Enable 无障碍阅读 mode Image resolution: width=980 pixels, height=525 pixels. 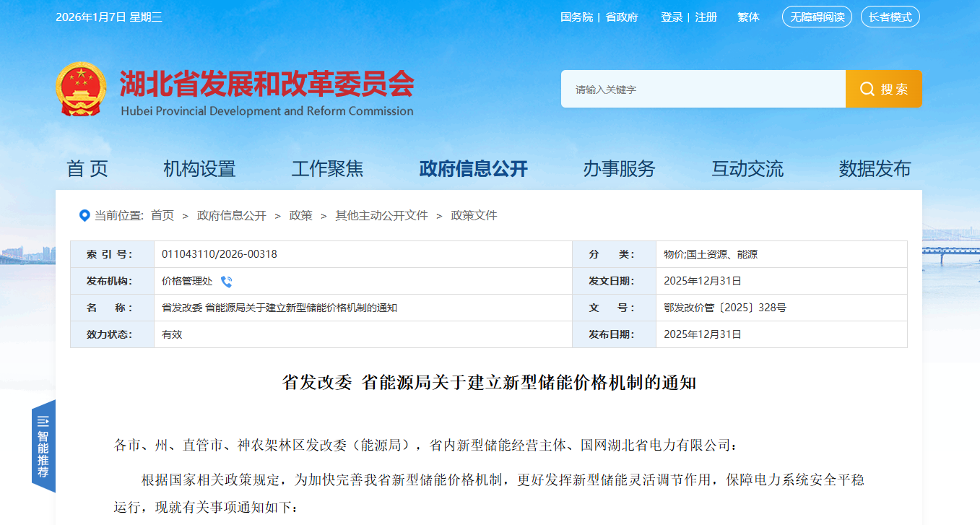point(817,17)
